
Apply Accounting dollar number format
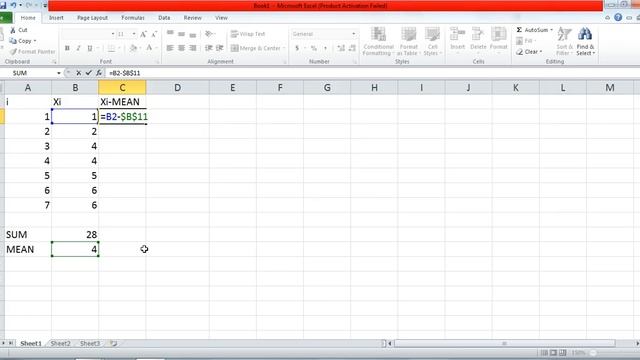click(297, 48)
